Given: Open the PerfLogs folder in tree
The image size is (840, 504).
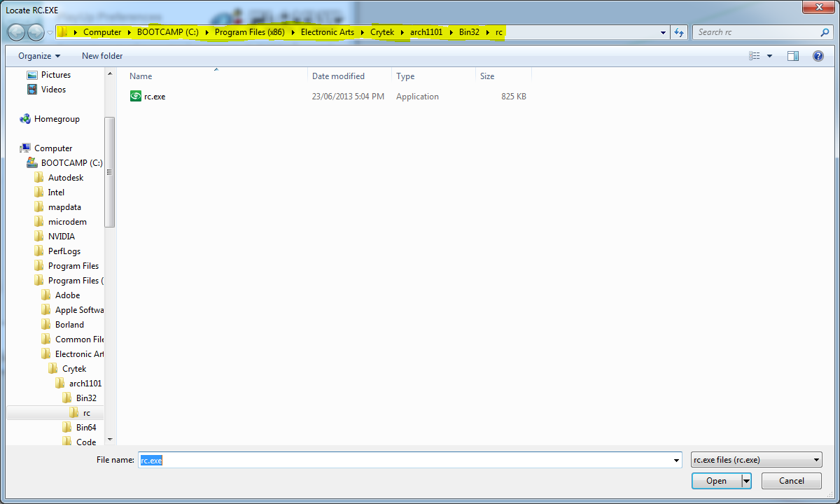Looking at the screenshot, I should pyautogui.click(x=64, y=251).
